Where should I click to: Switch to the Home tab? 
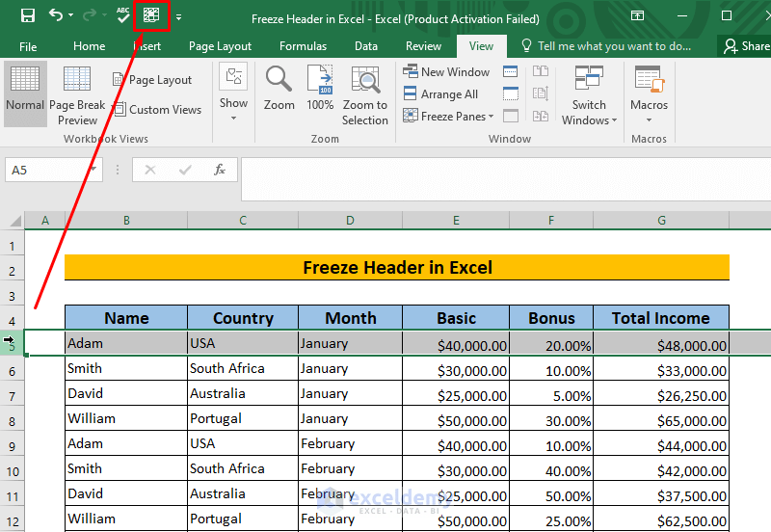pyautogui.click(x=89, y=46)
